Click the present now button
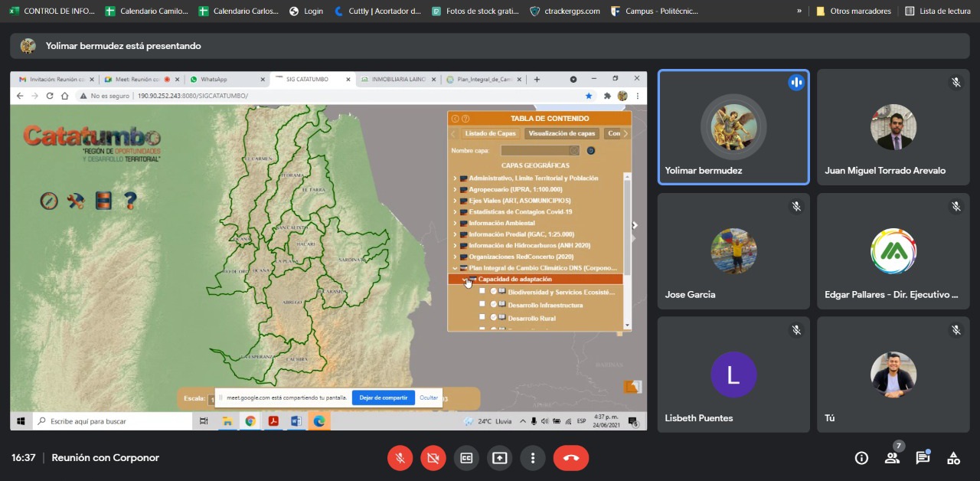Viewport: 980px width, 481px height. click(x=499, y=458)
